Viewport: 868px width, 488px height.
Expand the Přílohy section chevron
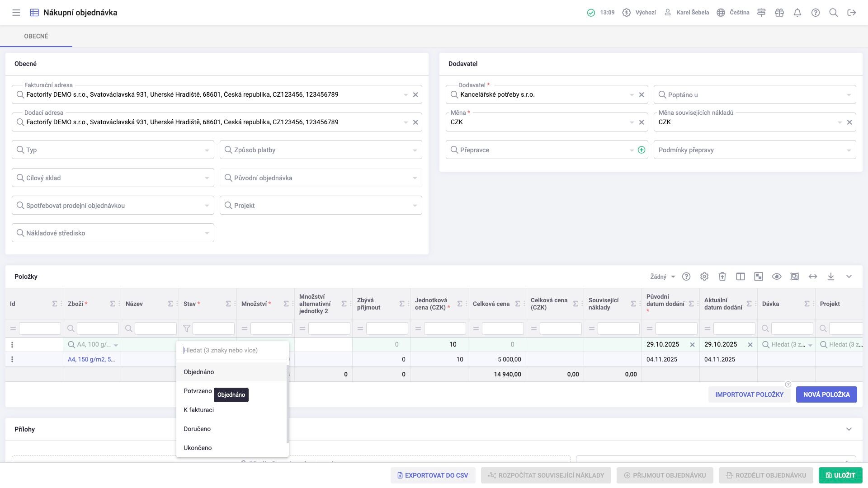point(849,429)
